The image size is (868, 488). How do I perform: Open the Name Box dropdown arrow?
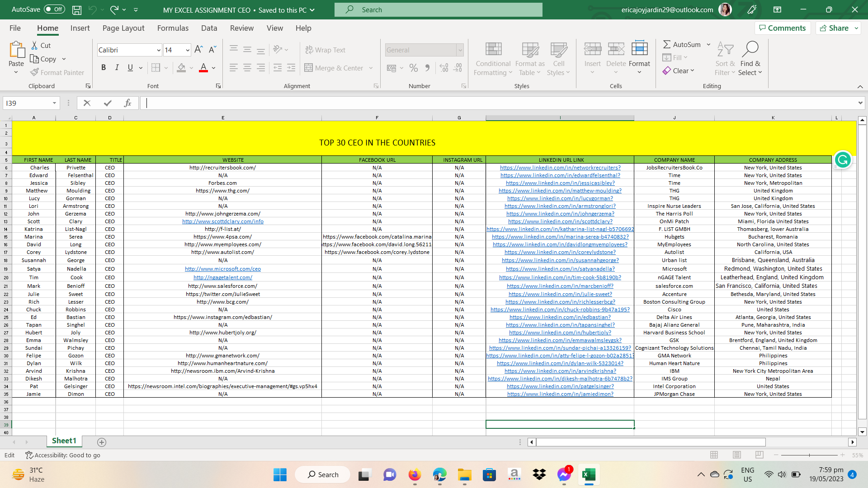point(54,103)
